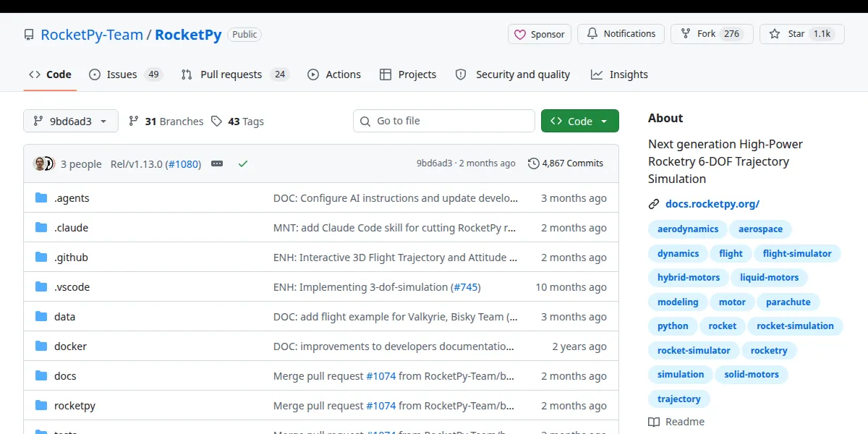Select the solid-motors topic tag
868x434 pixels.
pyautogui.click(x=752, y=375)
